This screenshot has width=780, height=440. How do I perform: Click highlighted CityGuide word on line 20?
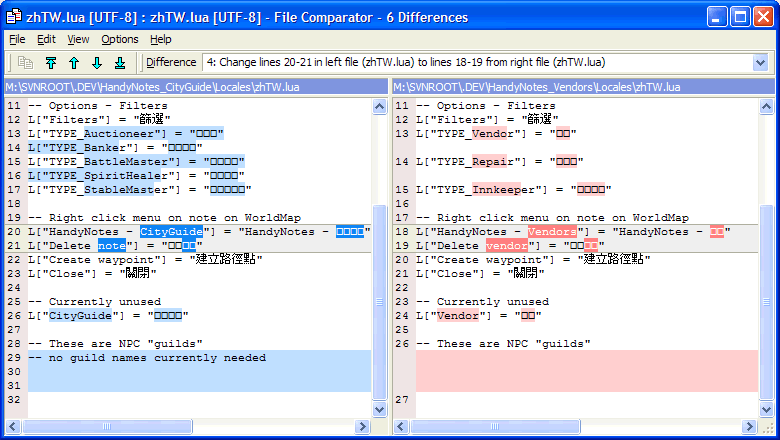(x=171, y=232)
